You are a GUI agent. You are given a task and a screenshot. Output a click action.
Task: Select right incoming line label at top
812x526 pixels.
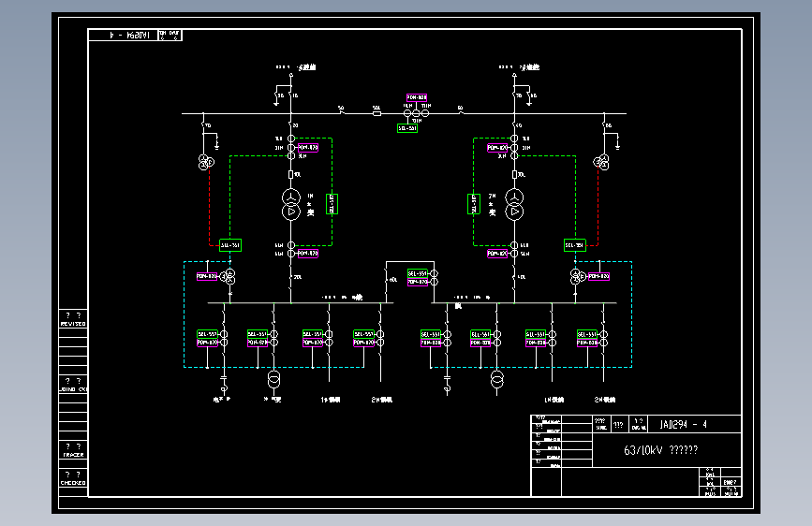pyautogui.click(x=520, y=67)
